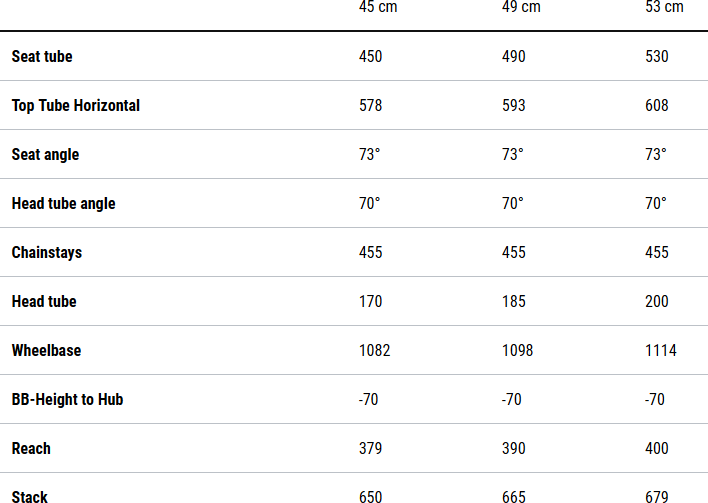This screenshot has height=503, width=708.
Task: Select the Top Tube Horizontal row label
Action: tap(76, 106)
